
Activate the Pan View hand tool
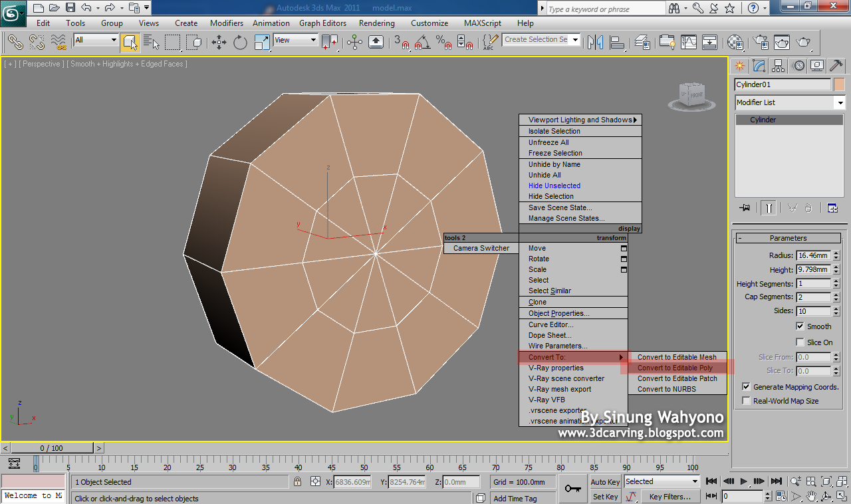[x=811, y=497]
